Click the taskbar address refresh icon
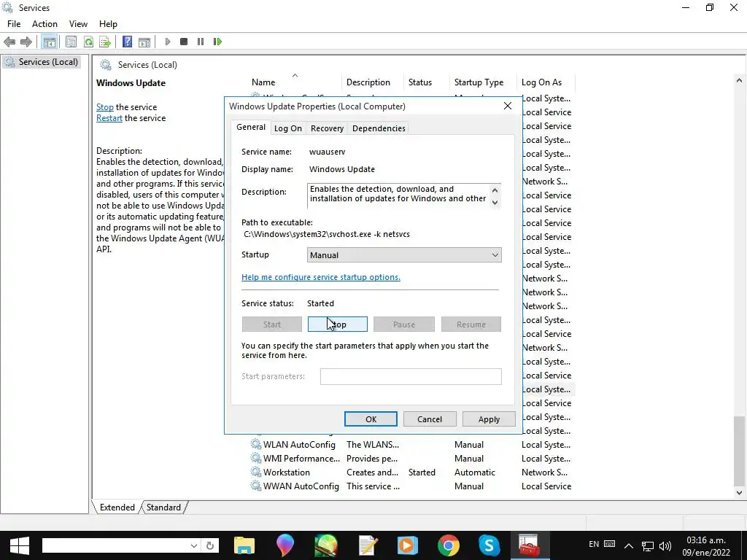Screen dimensions: 747x560 click(210, 545)
